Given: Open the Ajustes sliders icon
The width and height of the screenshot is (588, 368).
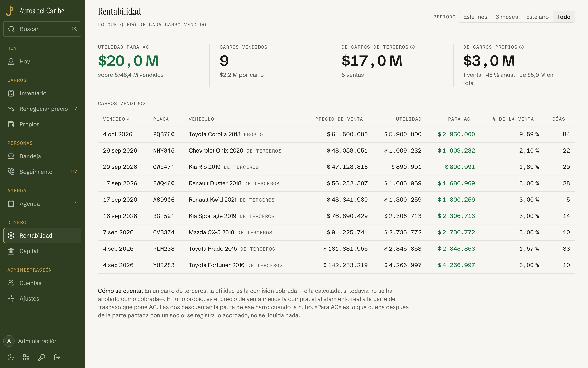Looking at the screenshot, I should [11, 299].
